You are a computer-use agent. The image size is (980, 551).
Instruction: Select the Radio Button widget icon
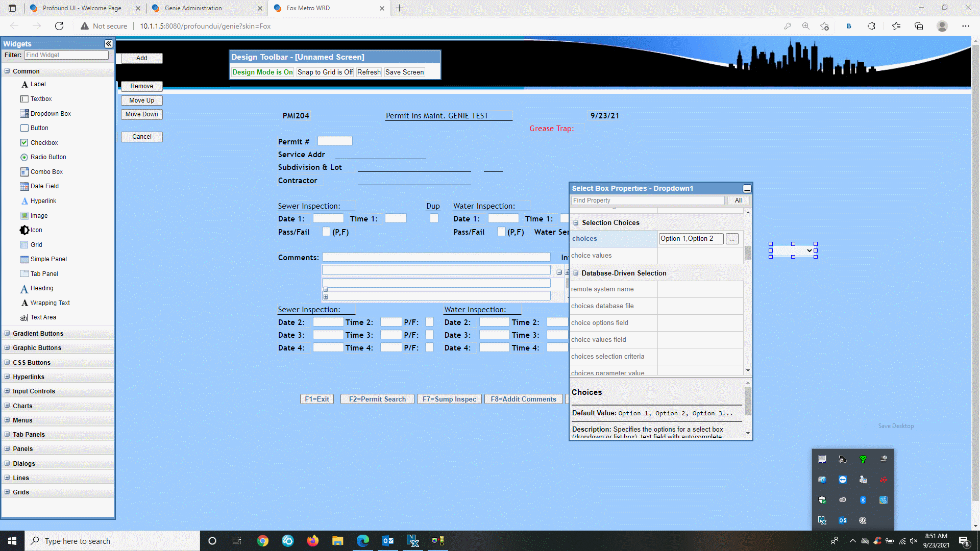[24, 157]
